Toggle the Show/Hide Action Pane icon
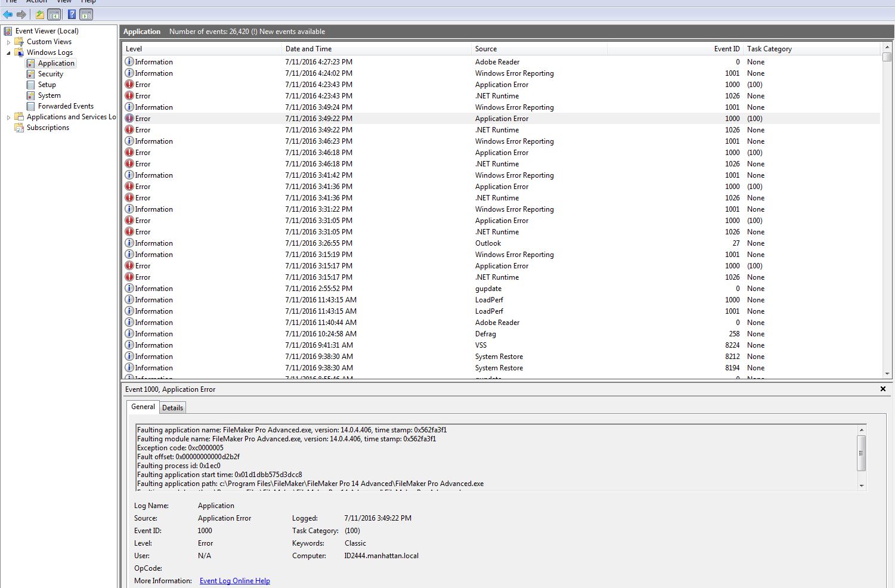This screenshot has height=588, width=895. tap(86, 14)
